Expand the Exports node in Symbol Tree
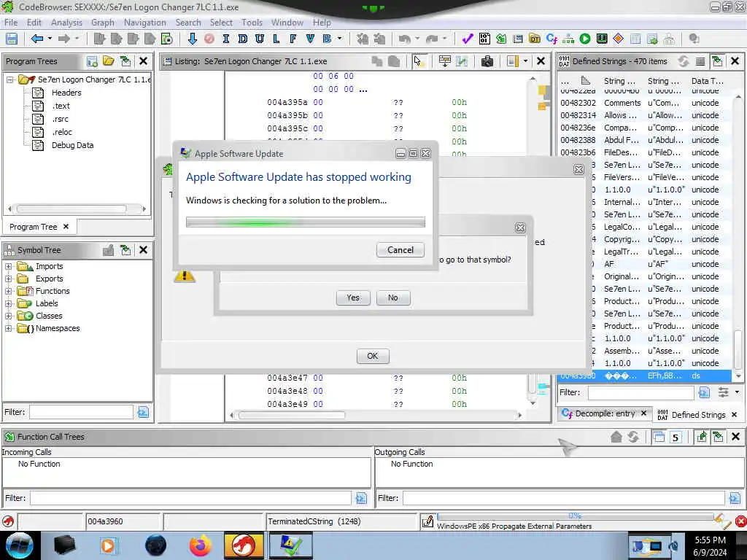Screen dimensions: 747x560 pos(9,279)
